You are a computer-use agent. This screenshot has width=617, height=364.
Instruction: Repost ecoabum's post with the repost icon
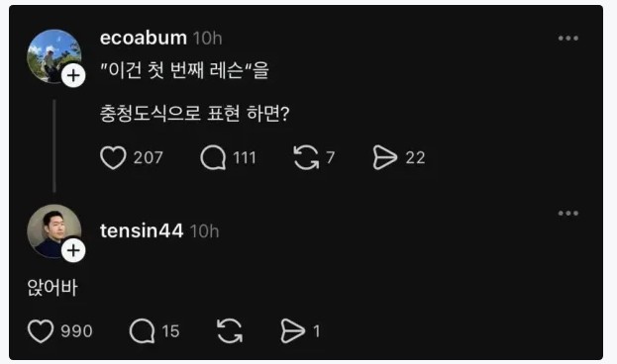click(306, 157)
